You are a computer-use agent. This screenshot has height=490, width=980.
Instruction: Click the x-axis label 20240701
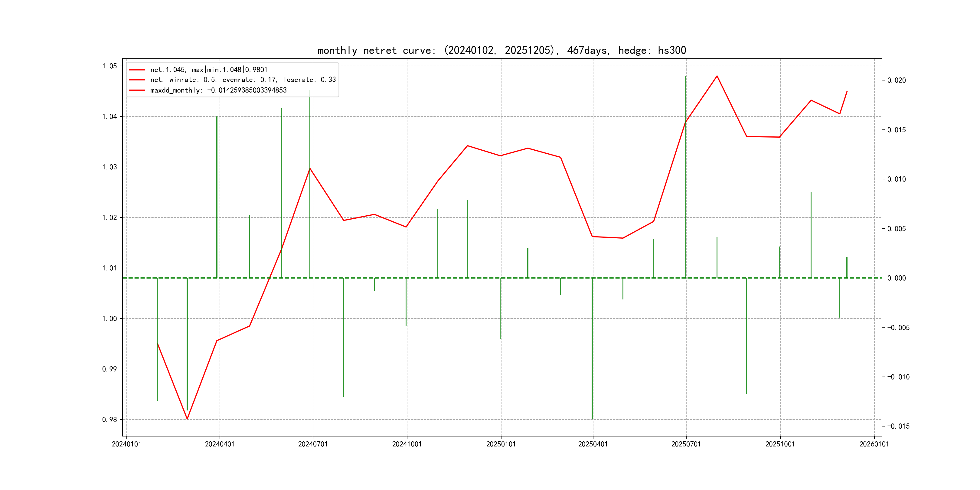click(313, 444)
